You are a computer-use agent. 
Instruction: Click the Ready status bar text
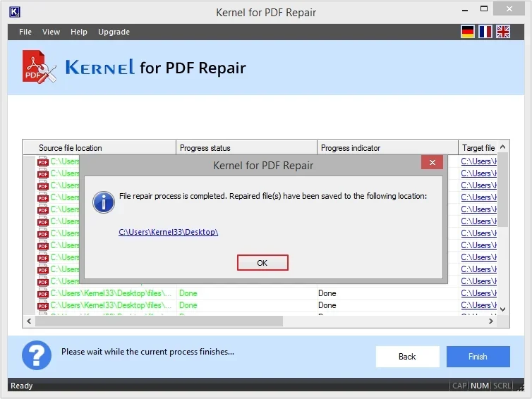(21, 386)
